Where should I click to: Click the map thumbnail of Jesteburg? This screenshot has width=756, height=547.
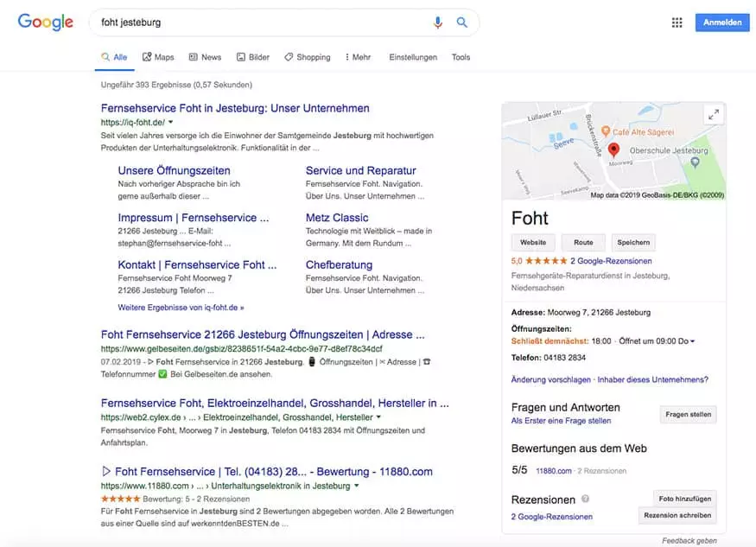[613, 151]
